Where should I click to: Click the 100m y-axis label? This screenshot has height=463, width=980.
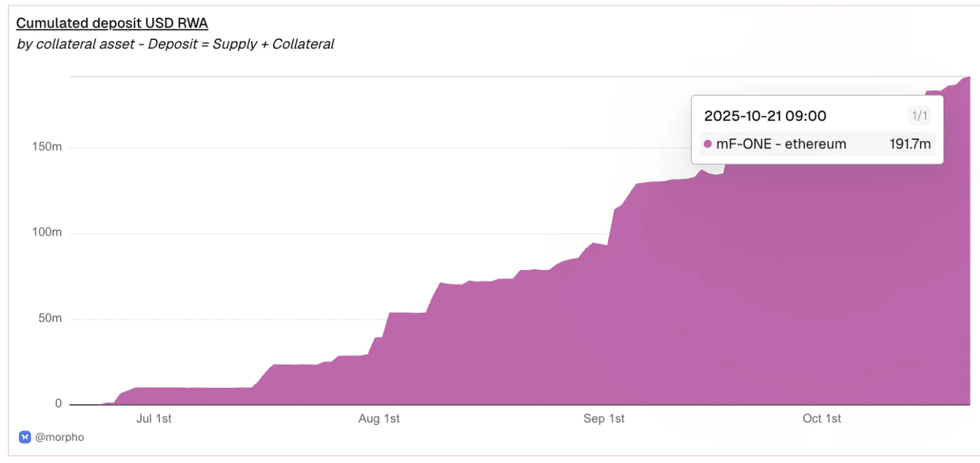(x=47, y=233)
